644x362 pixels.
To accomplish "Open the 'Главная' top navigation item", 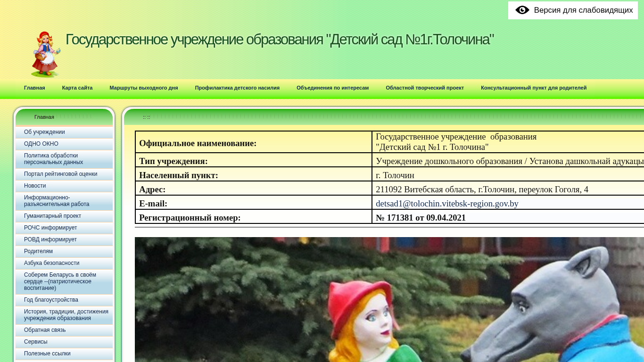I will [x=34, y=88].
